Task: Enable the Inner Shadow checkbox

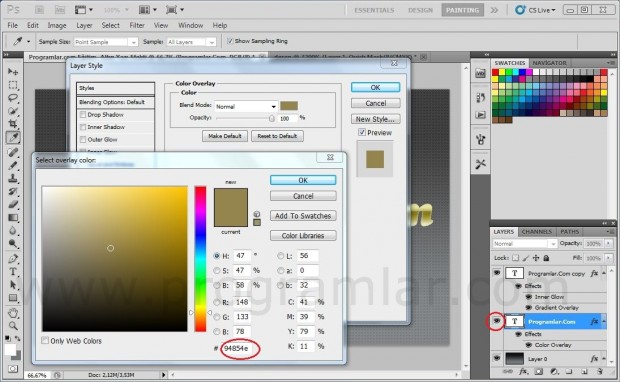Action: pyautogui.click(x=83, y=127)
